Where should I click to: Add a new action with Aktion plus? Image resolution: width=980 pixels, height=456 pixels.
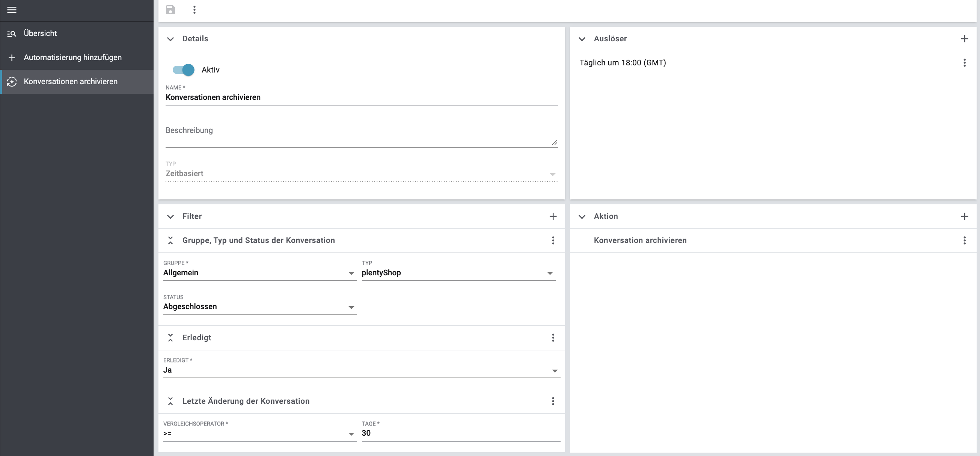964,217
